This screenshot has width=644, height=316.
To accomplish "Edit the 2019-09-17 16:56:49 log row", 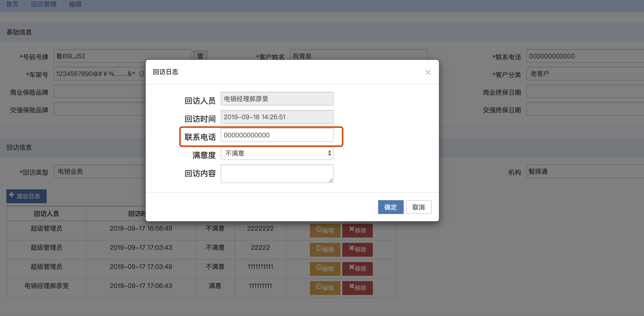I will pyautogui.click(x=325, y=230).
